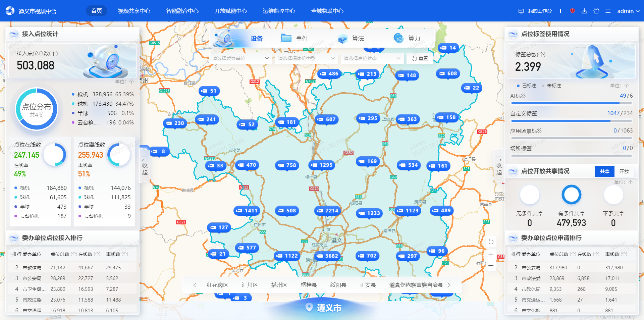This screenshot has width=644, height=320.
Task: Zoom in the map with plus button
Action: (491, 255)
